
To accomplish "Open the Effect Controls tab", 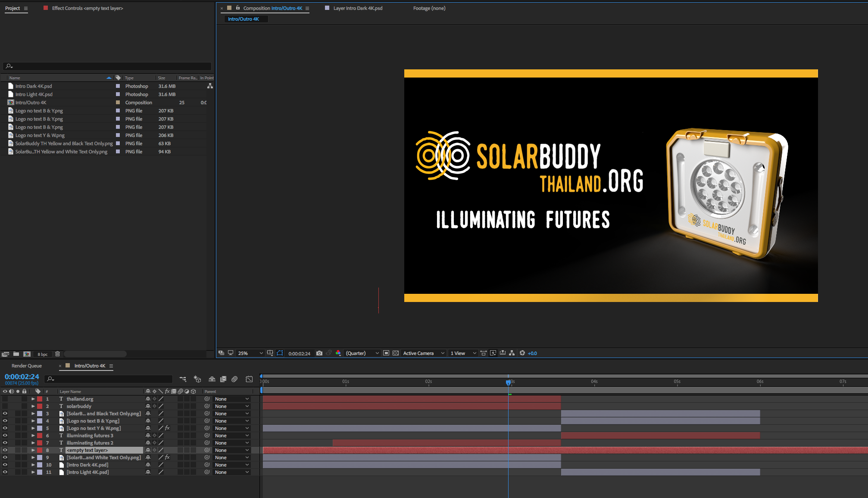I will tap(87, 8).
